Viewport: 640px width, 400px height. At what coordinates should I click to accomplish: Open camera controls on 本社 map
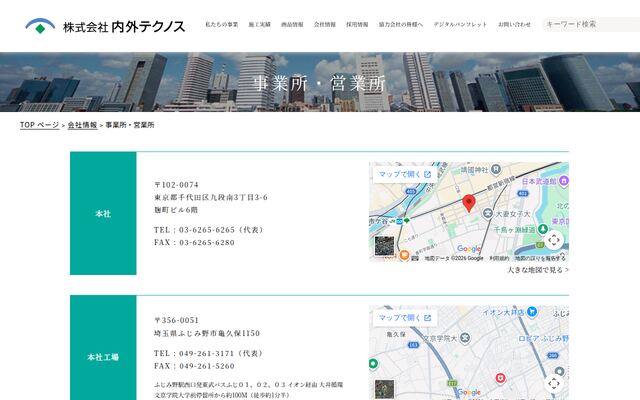[x=554, y=240]
